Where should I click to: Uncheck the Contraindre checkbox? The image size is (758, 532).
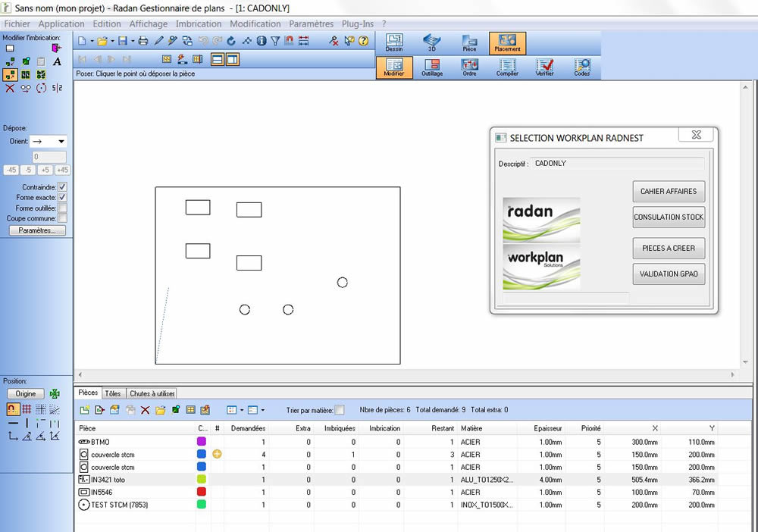point(62,186)
